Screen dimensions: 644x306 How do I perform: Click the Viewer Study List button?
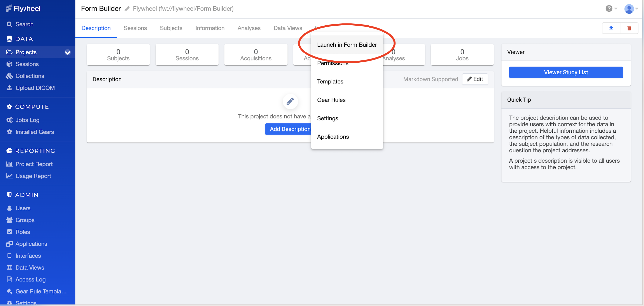[566, 72]
